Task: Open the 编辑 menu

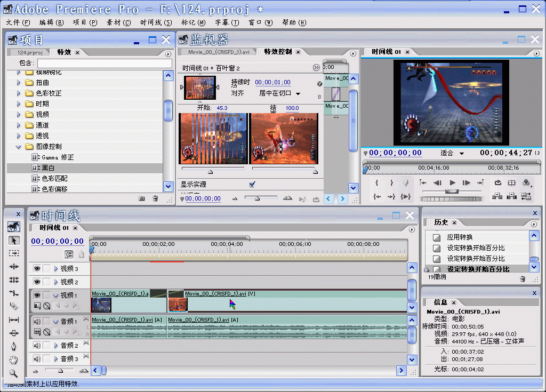Action: (52, 22)
